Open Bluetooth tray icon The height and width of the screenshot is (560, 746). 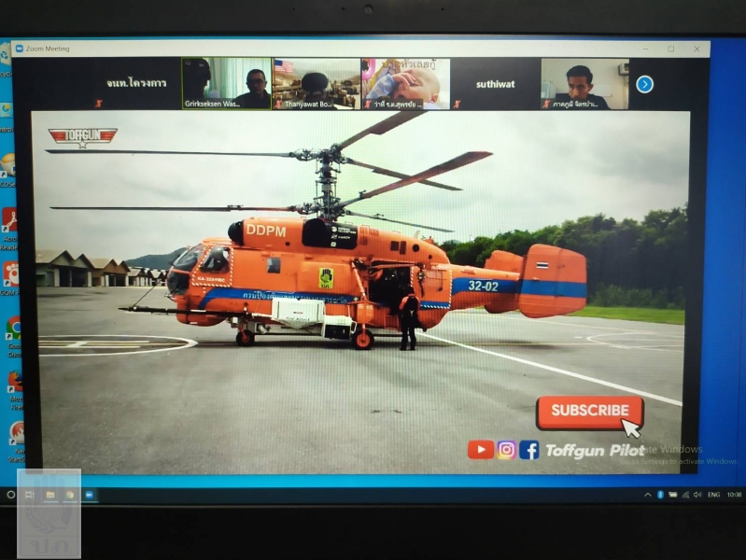tap(660, 495)
